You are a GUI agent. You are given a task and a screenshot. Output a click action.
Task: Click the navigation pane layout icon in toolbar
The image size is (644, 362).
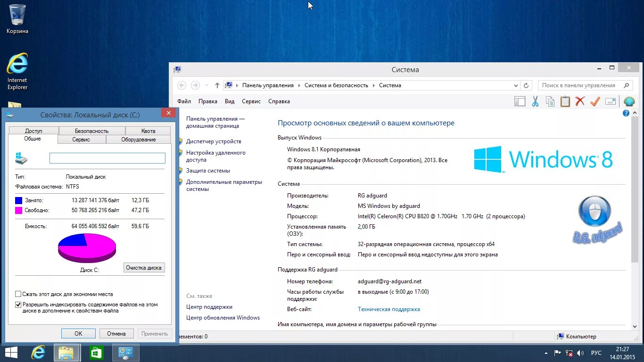point(520,101)
